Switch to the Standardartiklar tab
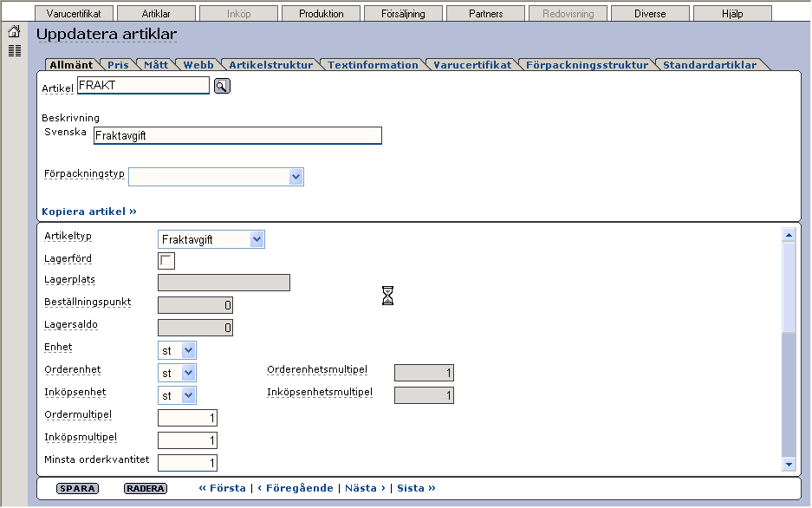The width and height of the screenshot is (812, 508). pyautogui.click(x=710, y=65)
